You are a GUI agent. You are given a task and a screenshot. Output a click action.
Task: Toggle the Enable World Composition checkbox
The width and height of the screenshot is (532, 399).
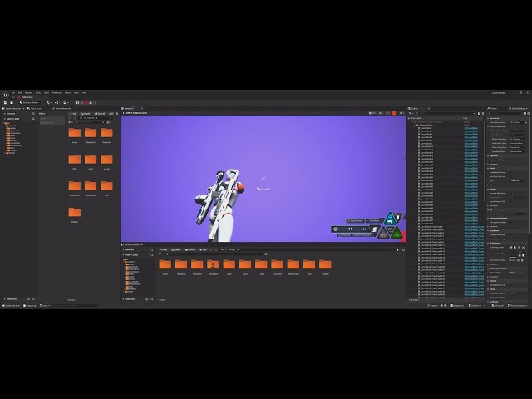pos(510,172)
